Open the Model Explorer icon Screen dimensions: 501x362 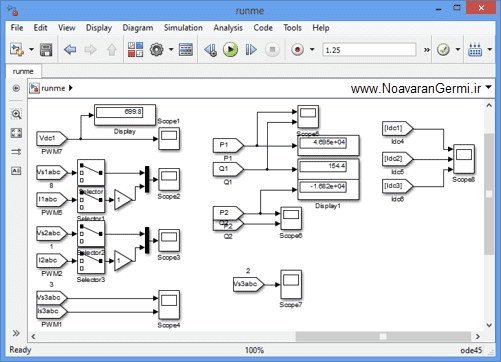[186, 50]
